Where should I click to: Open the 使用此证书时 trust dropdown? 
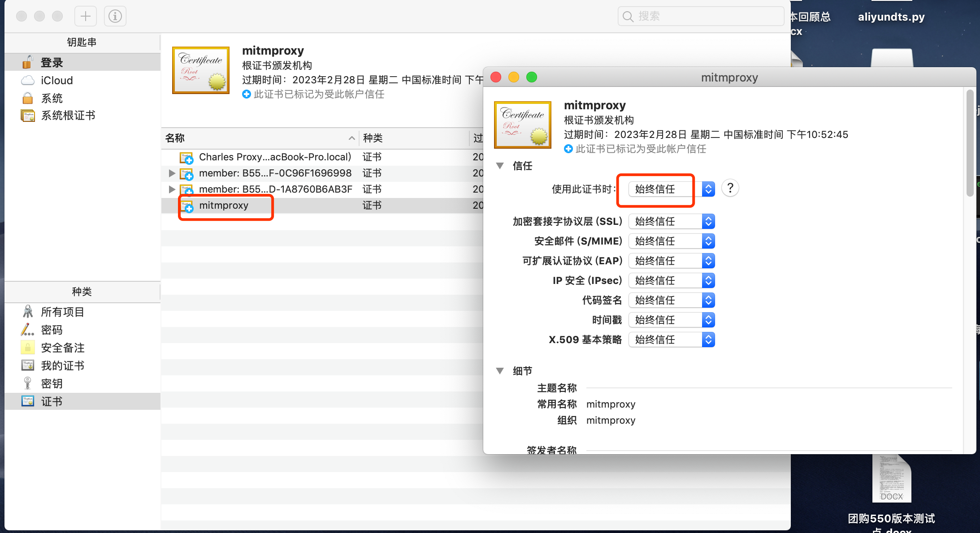[x=672, y=189]
